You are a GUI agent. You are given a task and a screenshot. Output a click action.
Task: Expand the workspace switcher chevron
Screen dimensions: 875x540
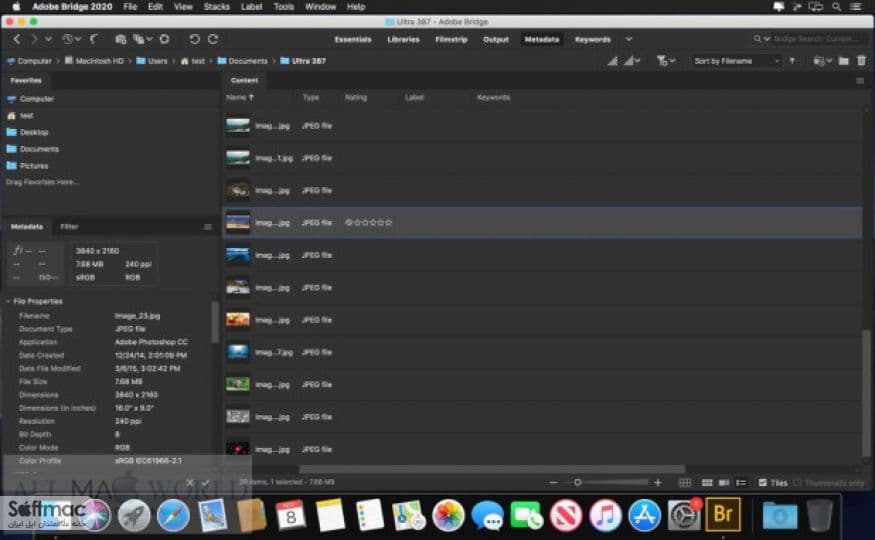(x=629, y=39)
